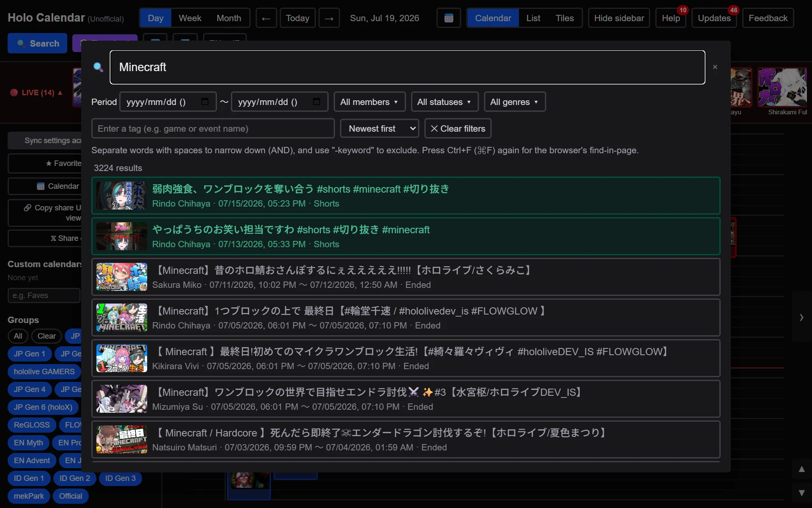Open the Updates page

[714, 18]
